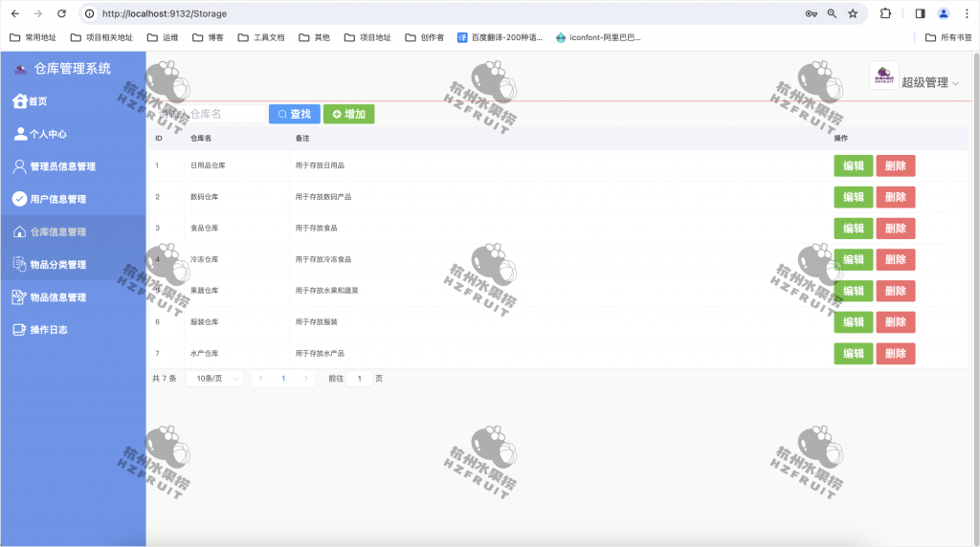The height and width of the screenshot is (547, 980).
Task: Click the warehouse name search field
Action: pyautogui.click(x=210, y=114)
